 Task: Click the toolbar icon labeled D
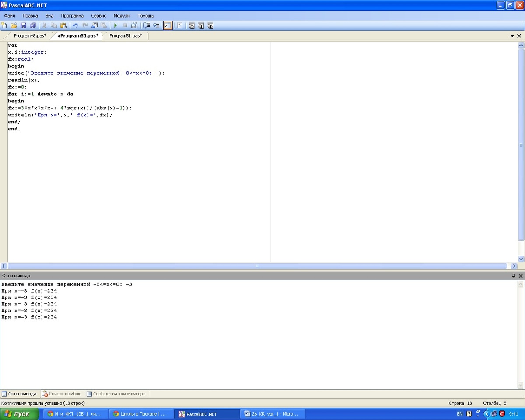pyautogui.click(x=191, y=25)
